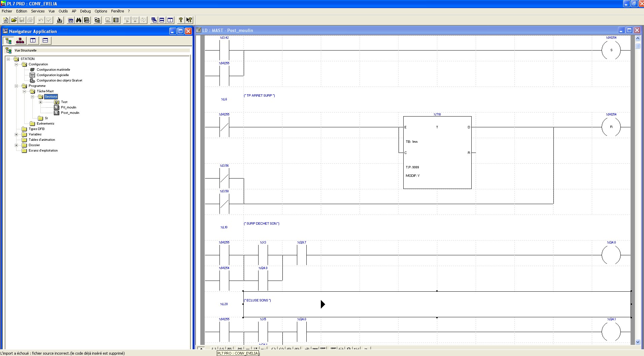This screenshot has width=644, height=356.
Task: Open the Debug menu
Action: [85, 11]
